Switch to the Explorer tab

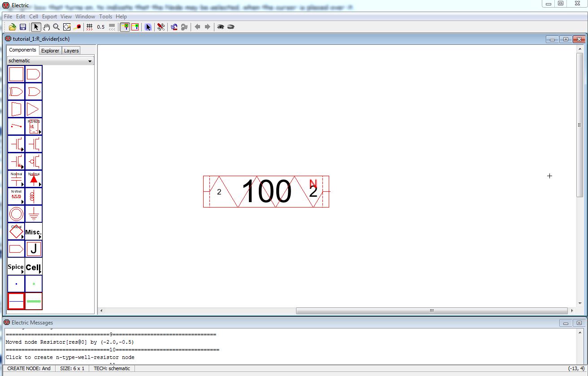(x=50, y=51)
